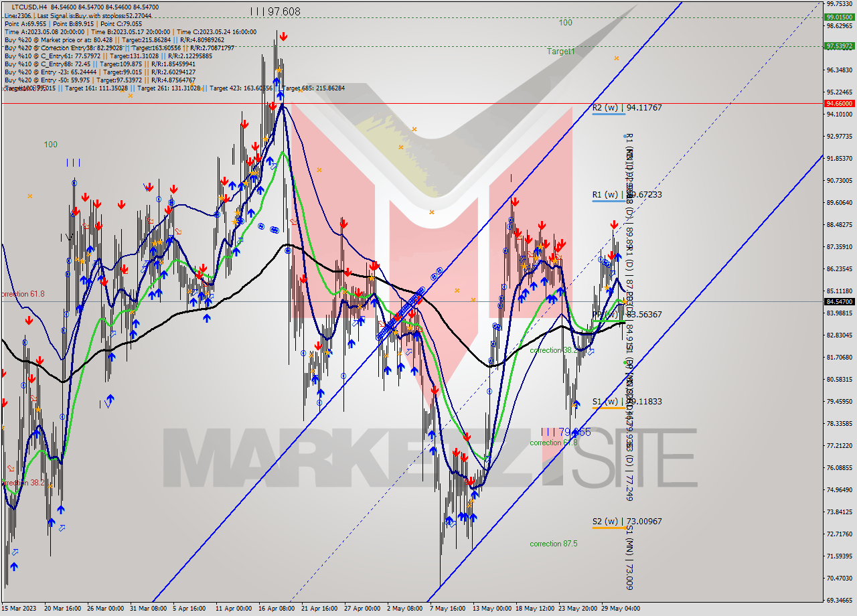Click the 'S2 (w) | 73.00967' pivot label
The height and width of the screenshot is (616, 857).
point(627,521)
